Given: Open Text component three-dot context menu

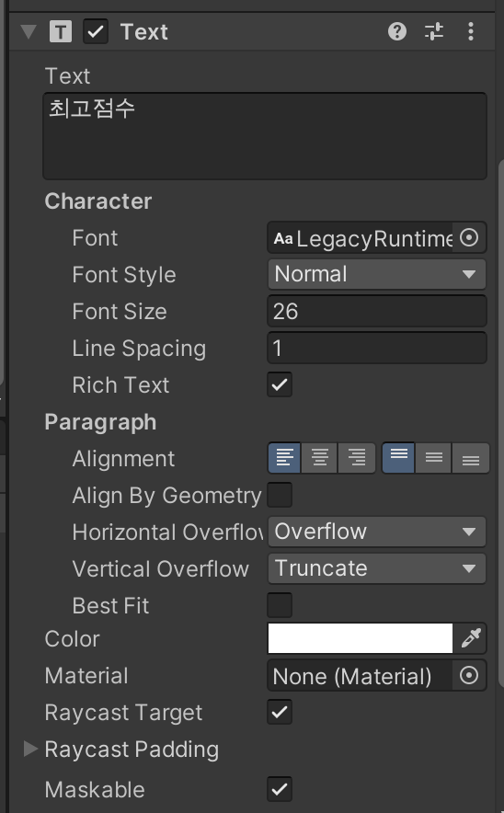Looking at the screenshot, I should click(470, 31).
